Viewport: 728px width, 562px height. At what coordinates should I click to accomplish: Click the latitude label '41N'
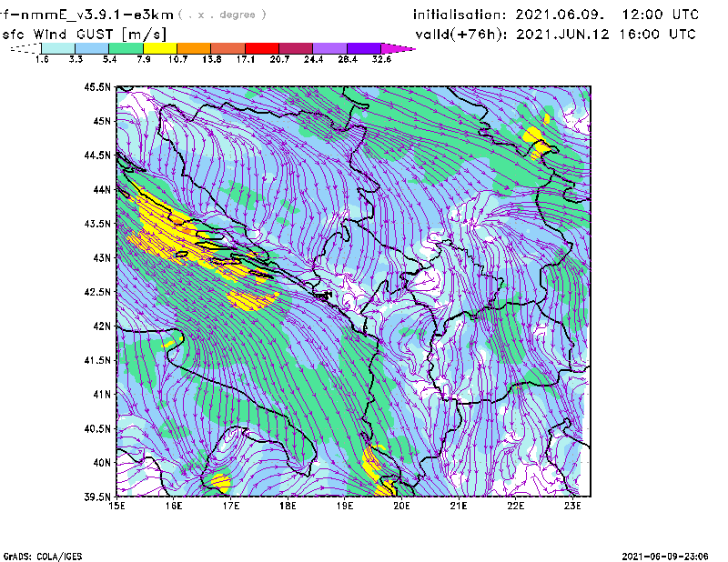click(x=102, y=395)
